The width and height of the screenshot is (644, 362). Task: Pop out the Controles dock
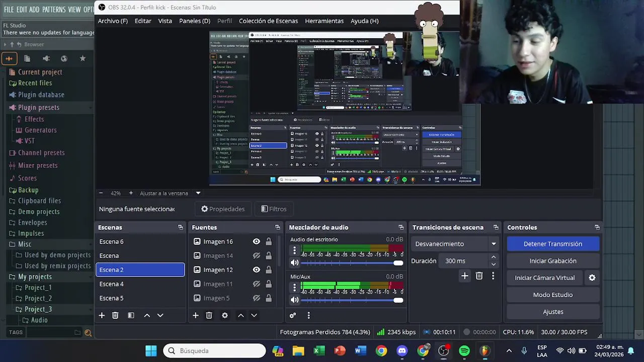597,227
